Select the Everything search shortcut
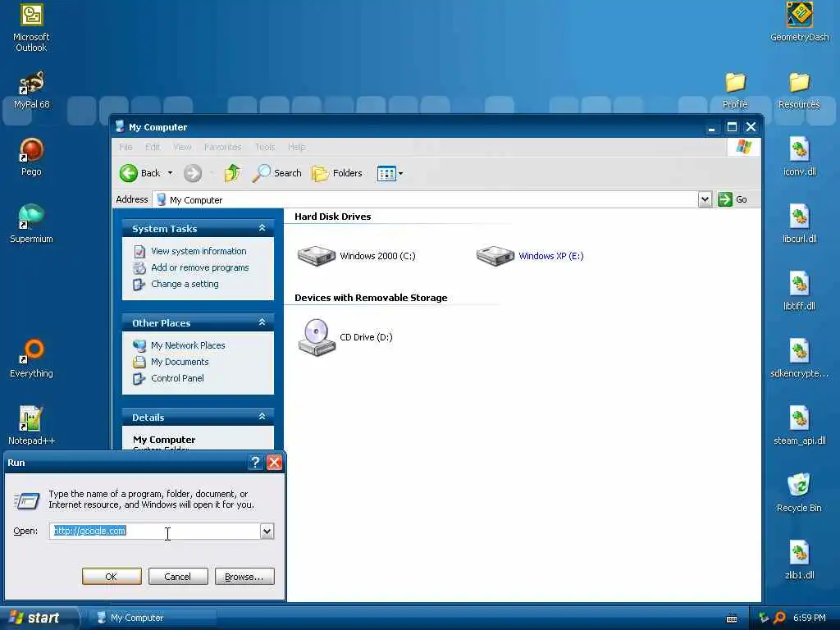The height and width of the screenshot is (630, 840). pos(31,358)
